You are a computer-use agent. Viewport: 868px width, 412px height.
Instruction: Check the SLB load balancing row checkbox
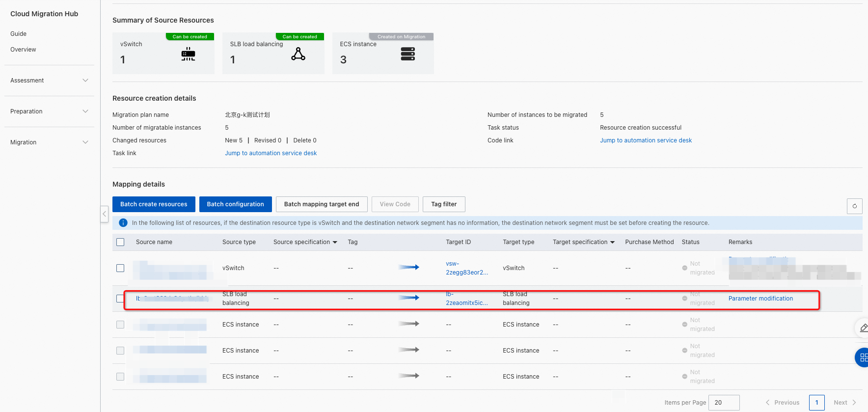(120, 299)
